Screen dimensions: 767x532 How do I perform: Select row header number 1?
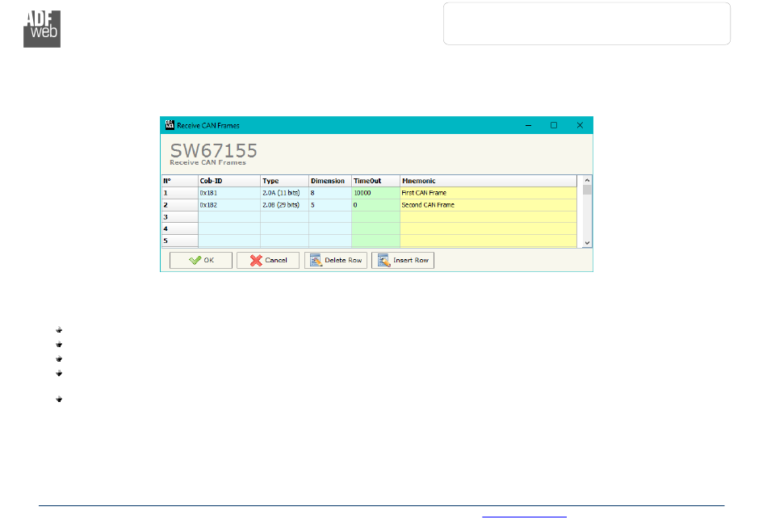179,193
